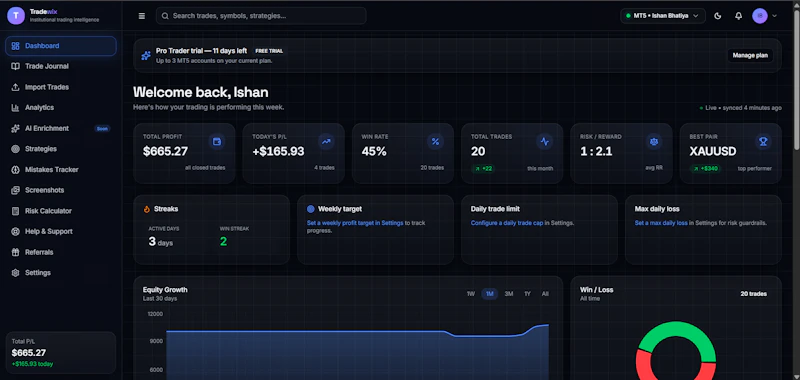Select the All equity range
Screen dimensions: 800x380
(545, 294)
